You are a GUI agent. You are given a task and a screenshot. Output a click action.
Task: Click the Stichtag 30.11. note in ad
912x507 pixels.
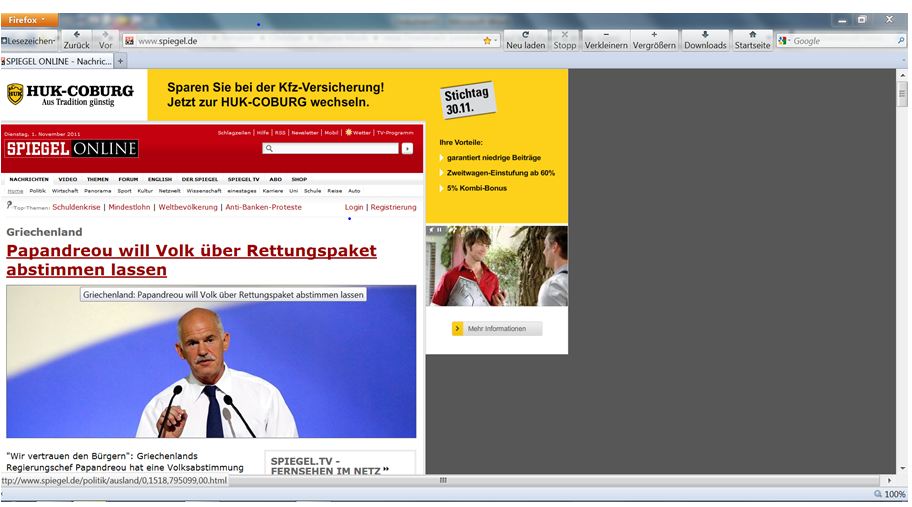(468, 100)
